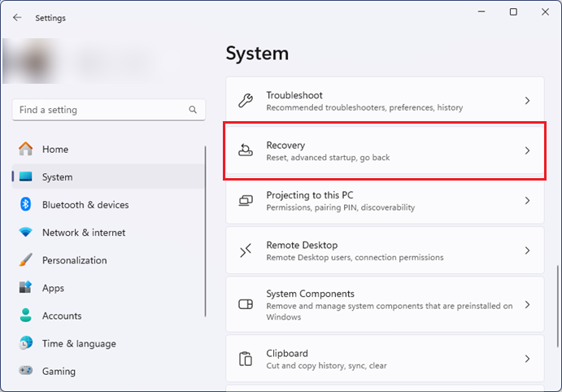Open Gaming settings
This screenshot has height=392, width=562.
[109, 371]
